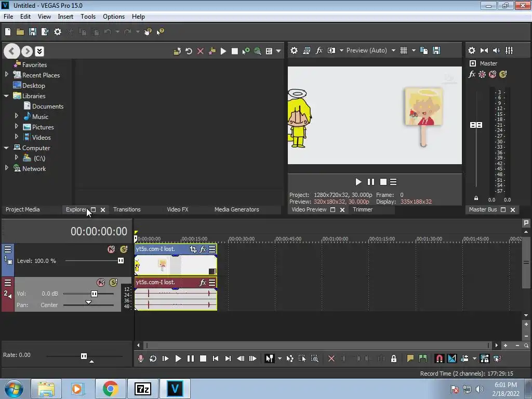Click the Record microphone button
532x399 pixels.
coord(140,358)
